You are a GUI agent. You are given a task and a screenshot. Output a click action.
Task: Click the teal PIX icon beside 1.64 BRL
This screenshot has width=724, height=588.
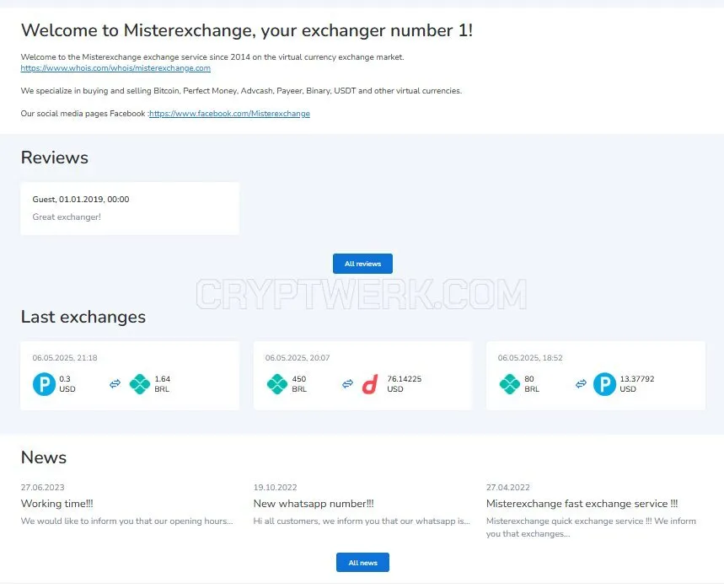click(x=139, y=384)
